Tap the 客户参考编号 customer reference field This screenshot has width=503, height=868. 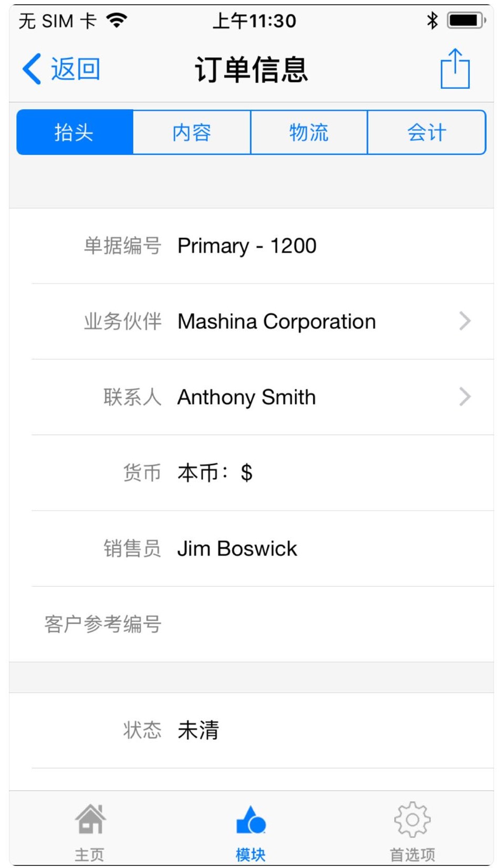(315, 624)
